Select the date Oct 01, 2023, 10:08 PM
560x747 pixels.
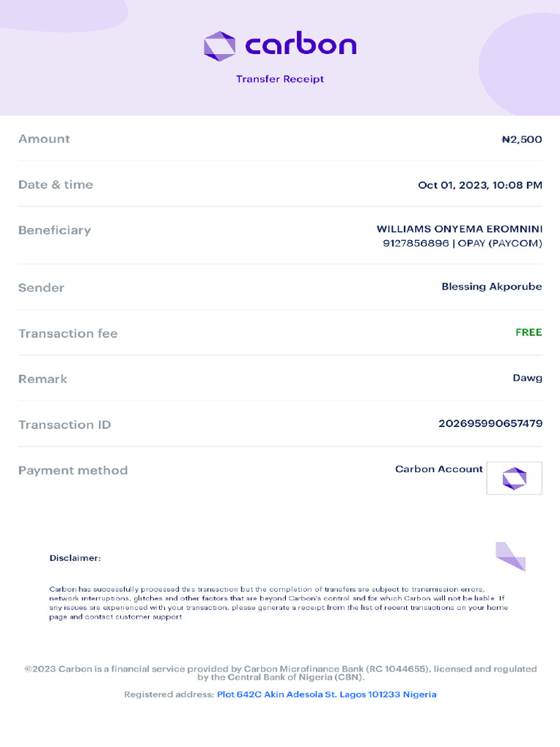click(x=480, y=185)
